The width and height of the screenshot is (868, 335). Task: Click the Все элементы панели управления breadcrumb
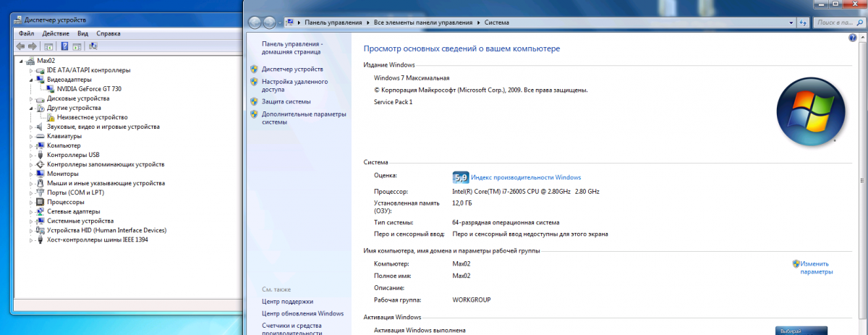point(422,22)
